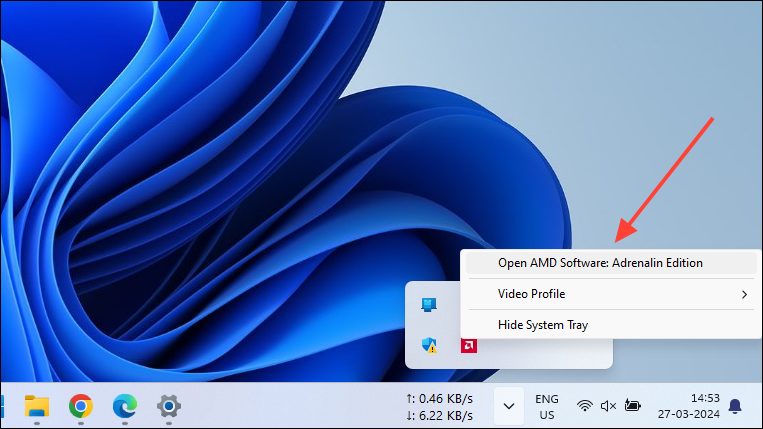Click the download speed 6.22 KB/s readout
This screenshot has width=763, height=429.
[x=439, y=416]
